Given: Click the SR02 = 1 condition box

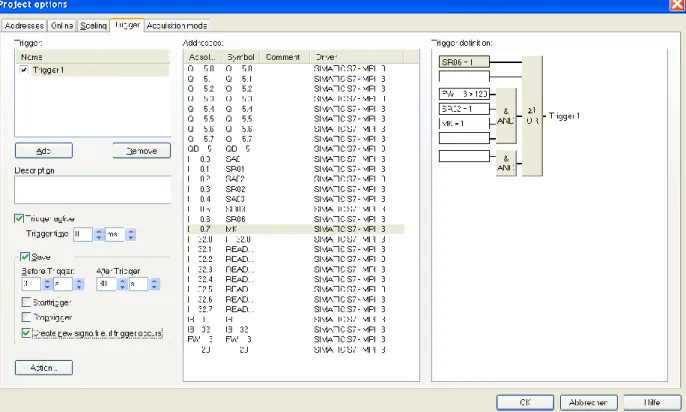Looking at the screenshot, I should click(x=464, y=109).
